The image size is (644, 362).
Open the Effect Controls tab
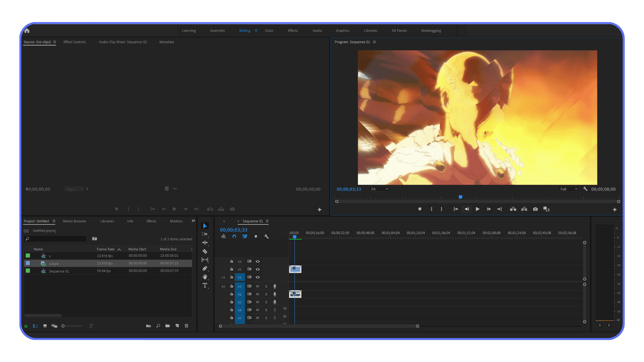[x=74, y=42]
